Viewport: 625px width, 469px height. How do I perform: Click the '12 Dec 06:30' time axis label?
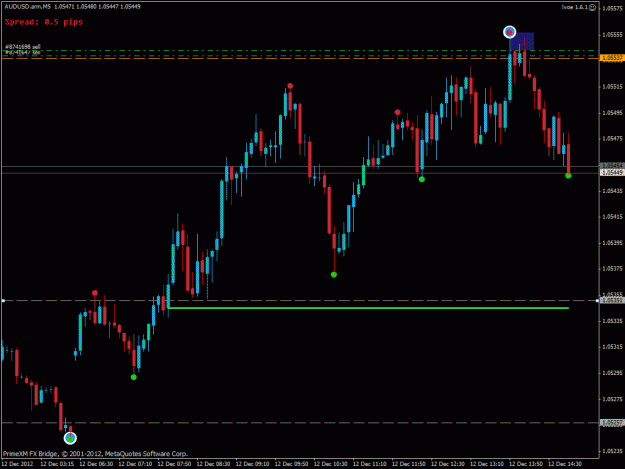(x=96, y=464)
